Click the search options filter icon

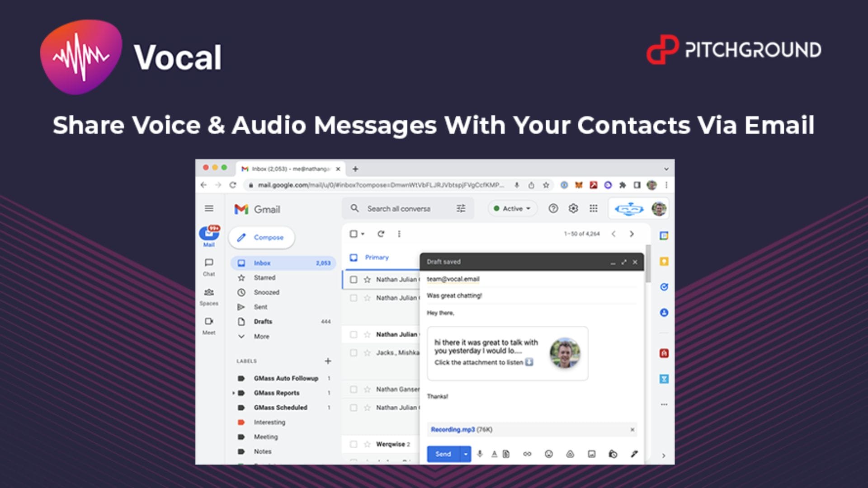point(461,208)
